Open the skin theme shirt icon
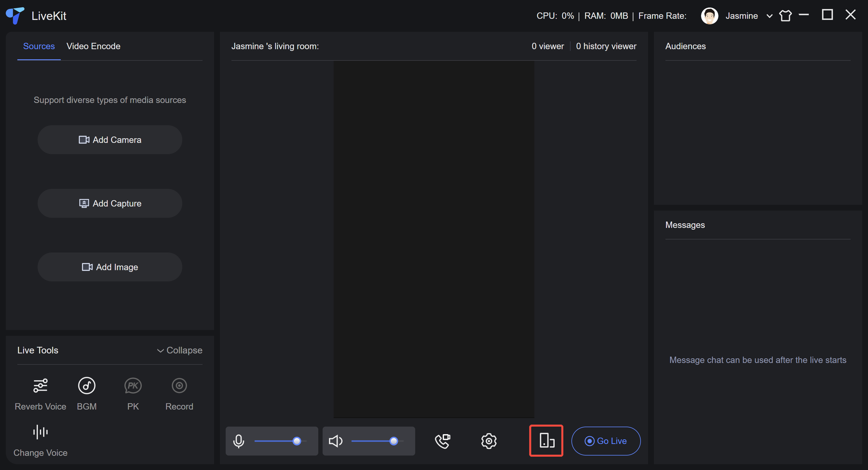The width and height of the screenshot is (868, 470). [x=785, y=16]
